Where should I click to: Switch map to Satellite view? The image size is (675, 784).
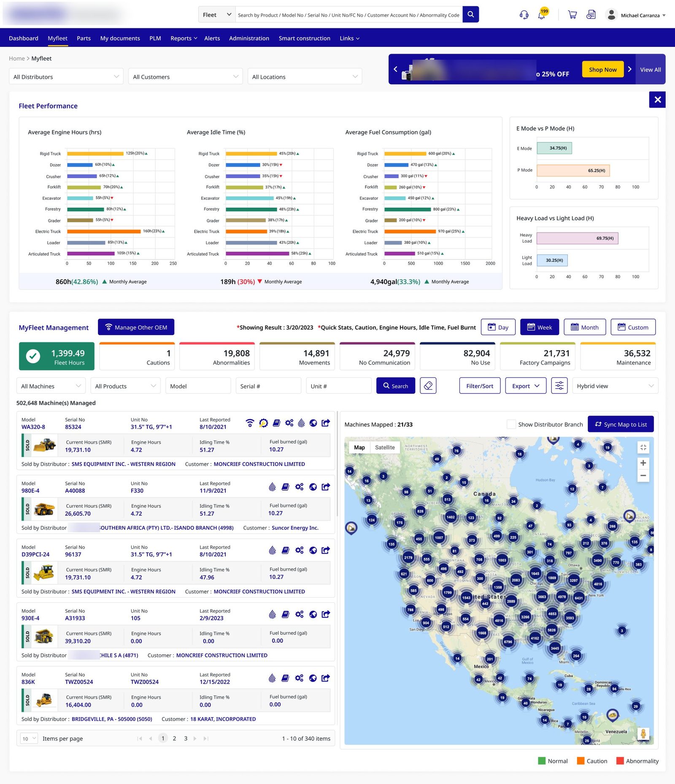[385, 447]
